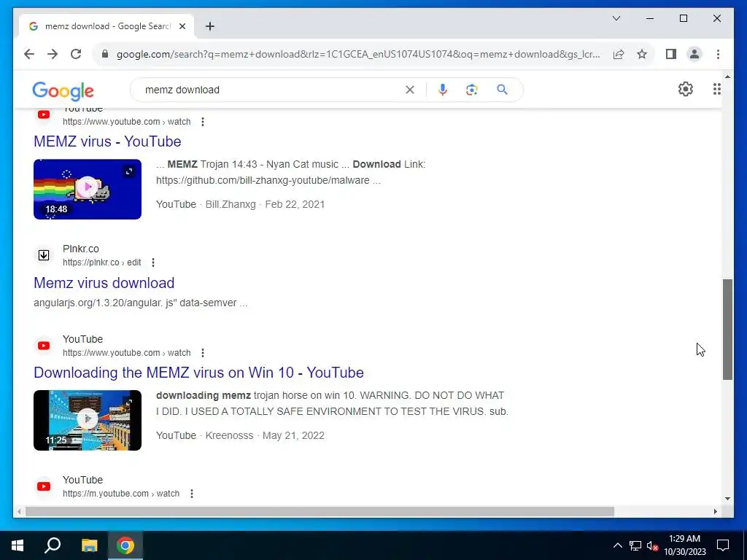
Task: Click scroll down arrow
Action: [x=727, y=499]
